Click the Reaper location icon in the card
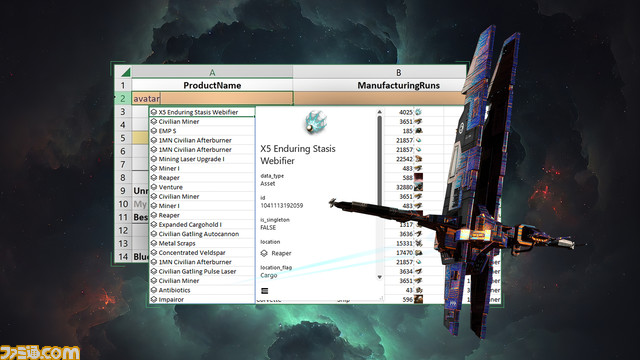 pos(264,253)
